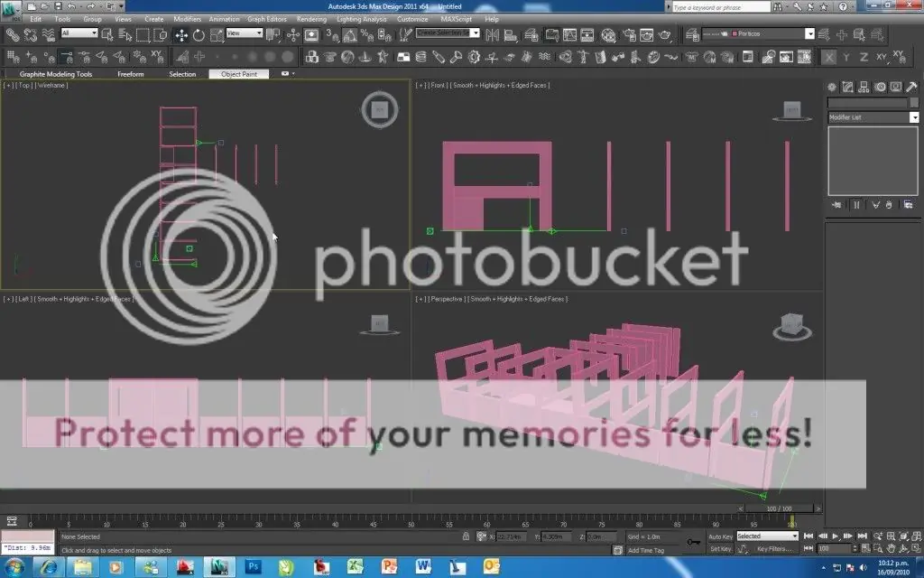Open the Material Editor icon
The image size is (924, 578).
pos(608,35)
